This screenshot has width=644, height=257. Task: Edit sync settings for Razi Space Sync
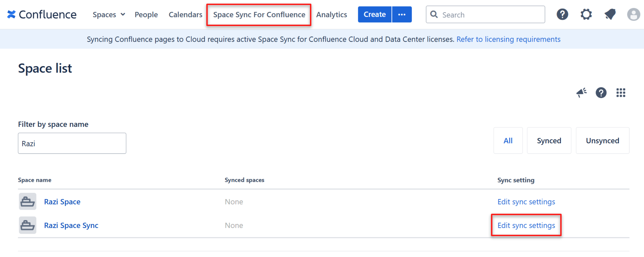526,225
